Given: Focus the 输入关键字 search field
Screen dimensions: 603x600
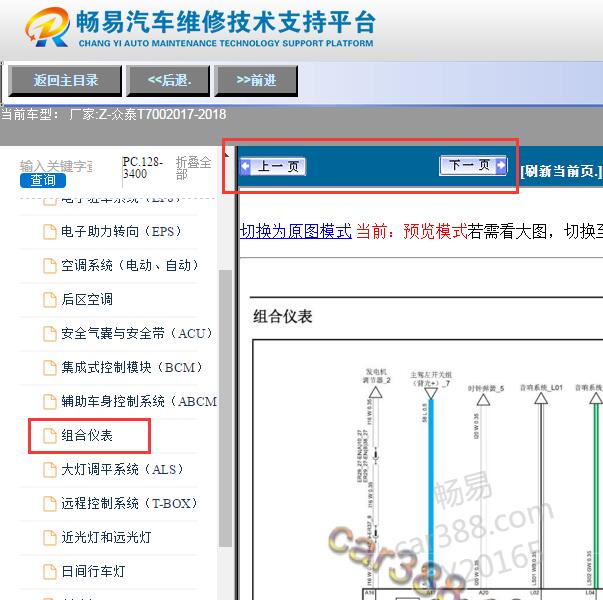Looking at the screenshot, I should (x=56, y=166).
